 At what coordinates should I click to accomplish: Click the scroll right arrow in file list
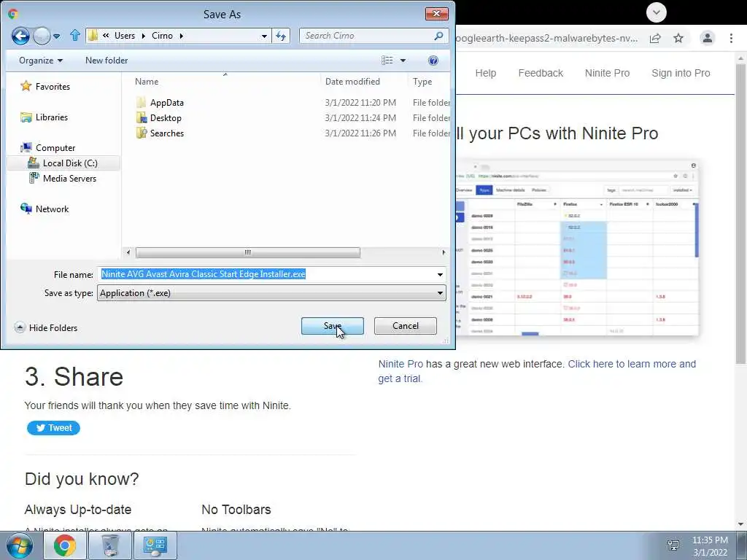coord(444,252)
